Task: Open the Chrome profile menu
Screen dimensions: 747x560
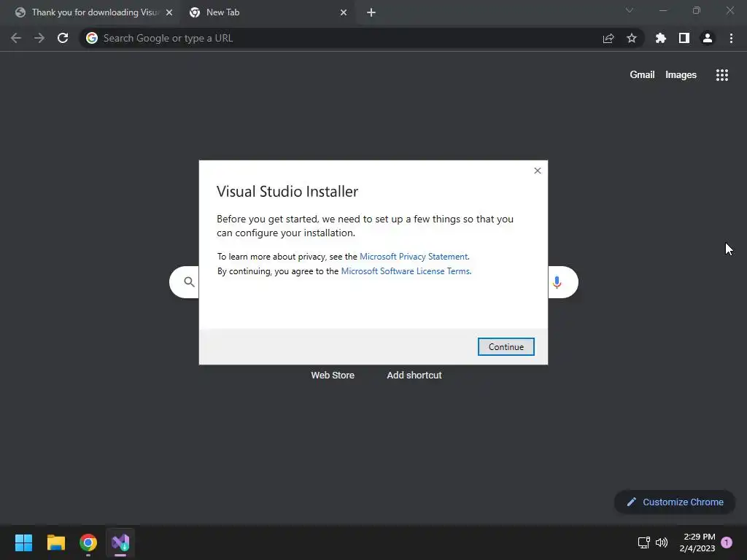Action: tap(708, 38)
